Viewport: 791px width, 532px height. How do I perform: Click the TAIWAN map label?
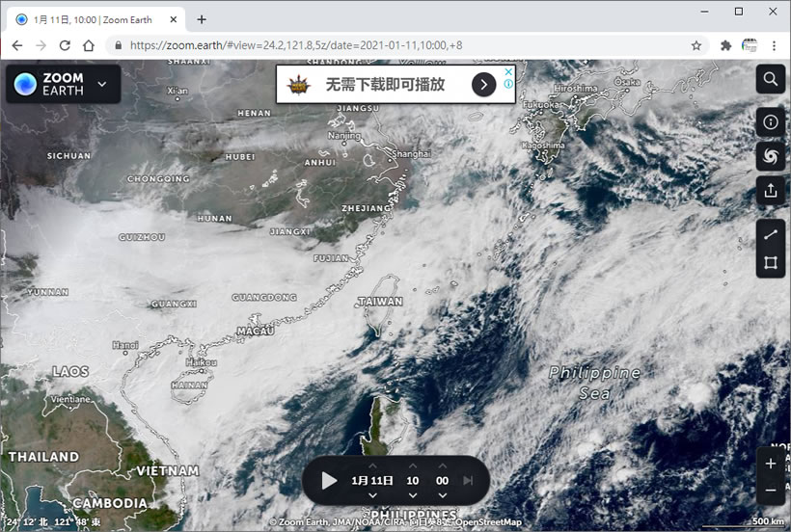[x=380, y=302]
